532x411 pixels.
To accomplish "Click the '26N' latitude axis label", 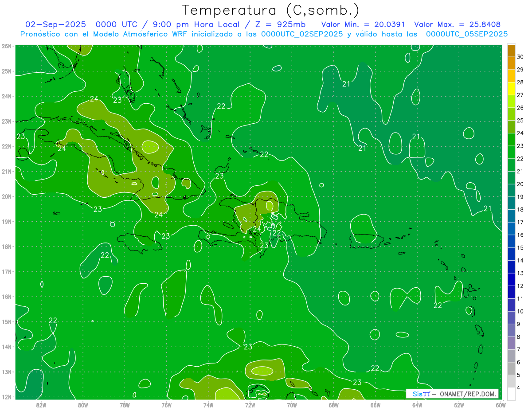I will point(6,46).
